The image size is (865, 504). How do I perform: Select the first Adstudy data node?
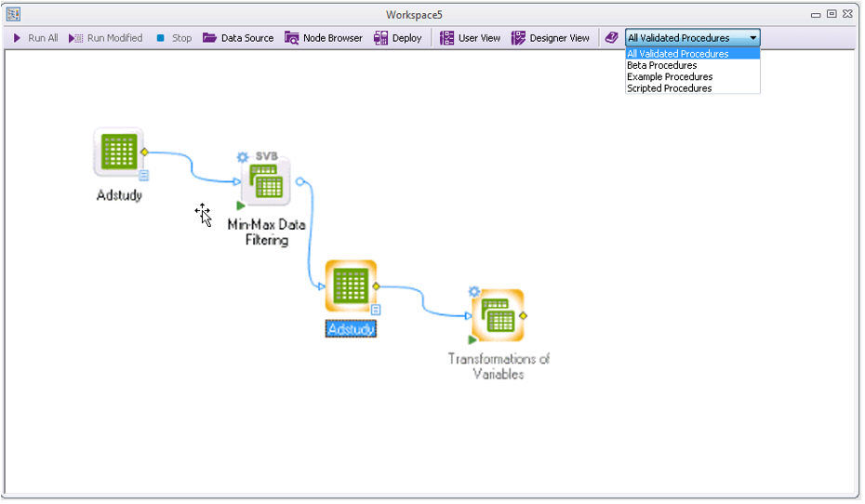(119, 152)
